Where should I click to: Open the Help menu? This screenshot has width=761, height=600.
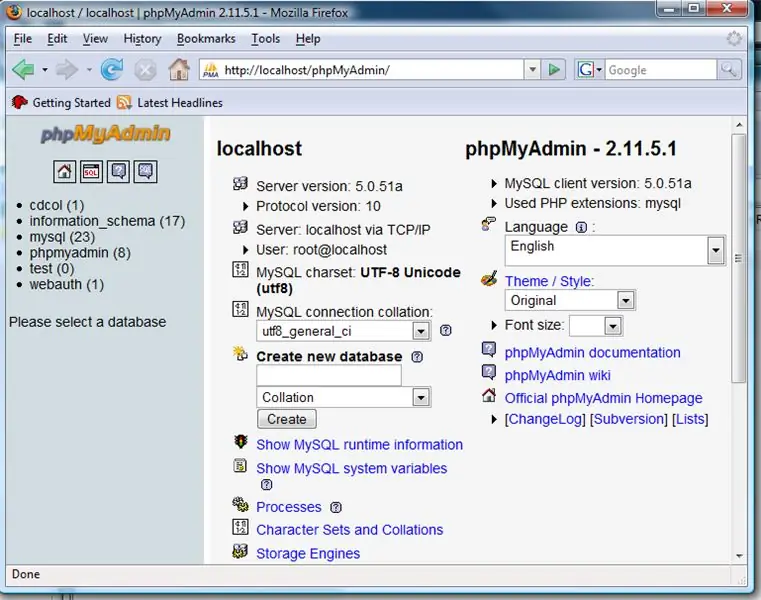click(x=308, y=38)
